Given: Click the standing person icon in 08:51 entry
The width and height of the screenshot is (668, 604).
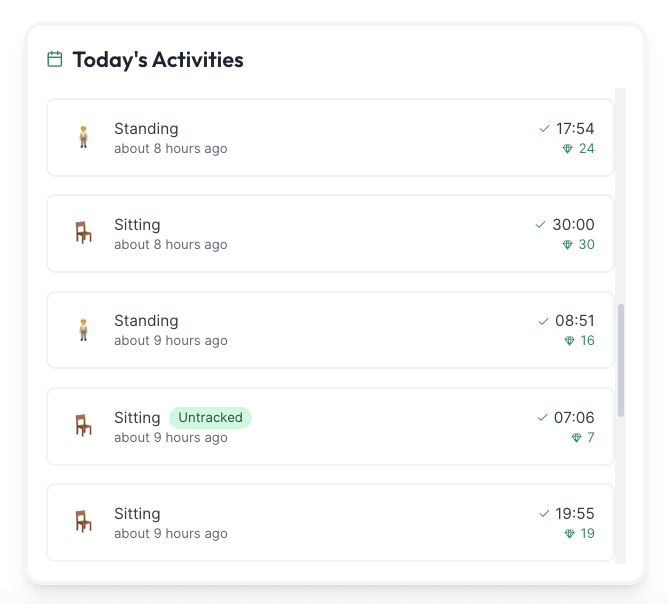Looking at the screenshot, I should pos(84,329).
